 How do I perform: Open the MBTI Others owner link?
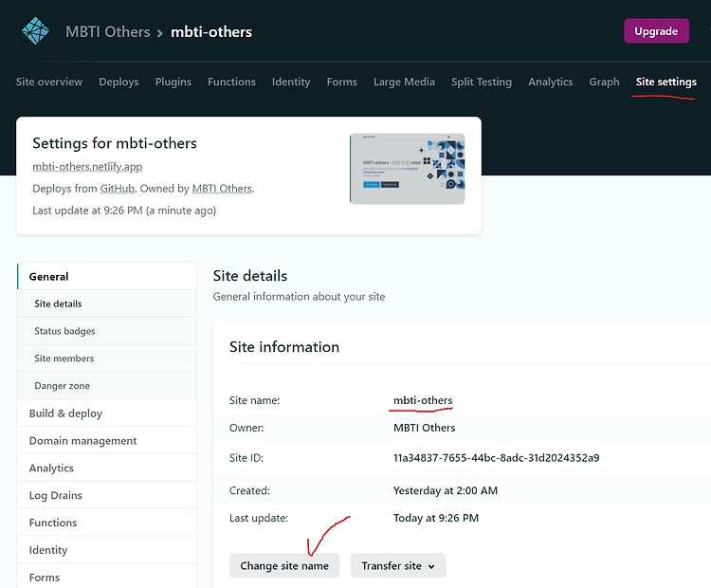tap(222, 189)
